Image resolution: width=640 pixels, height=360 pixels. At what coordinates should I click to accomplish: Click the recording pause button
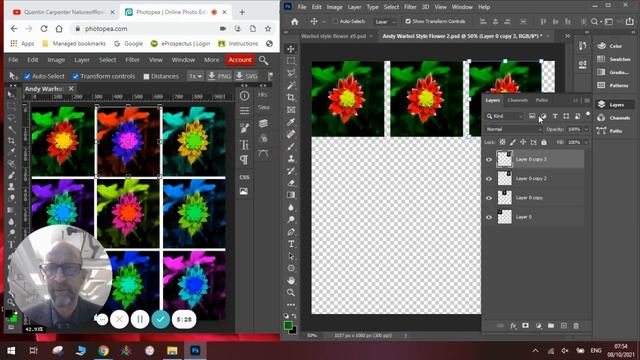point(140,320)
